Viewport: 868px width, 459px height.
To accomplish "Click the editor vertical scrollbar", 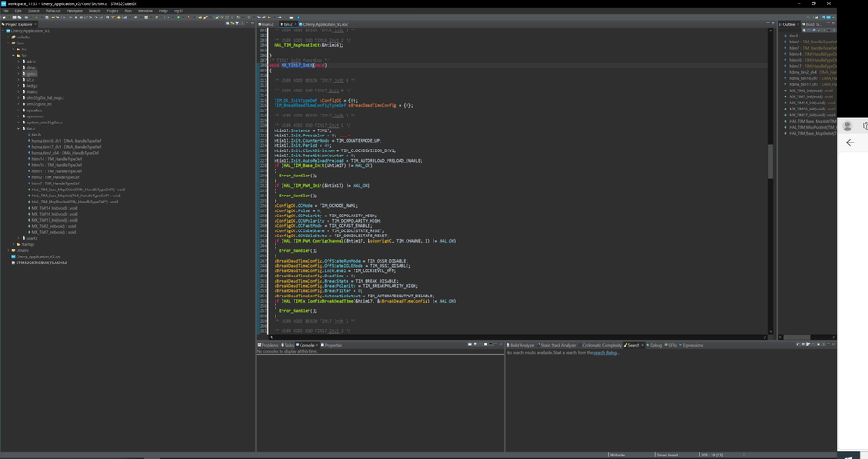I will point(770,161).
